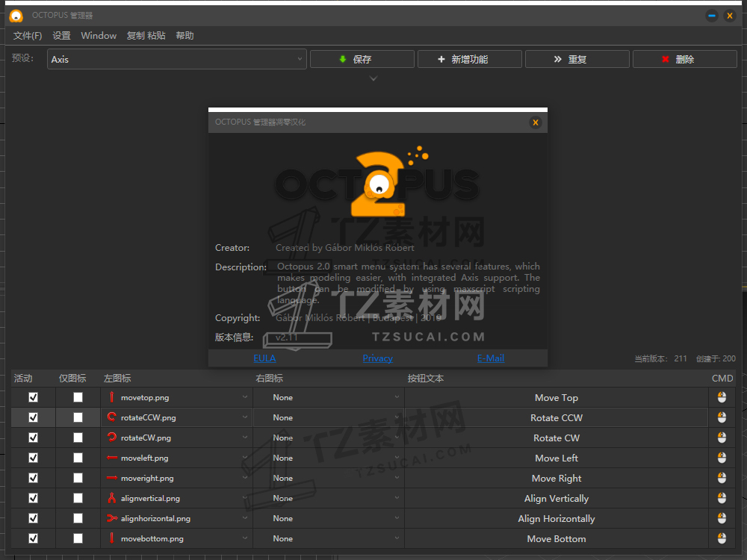Click the rotateCCW.png red icon
The height and width of the screenshot is (560, 747).
[x=111, y=417]
